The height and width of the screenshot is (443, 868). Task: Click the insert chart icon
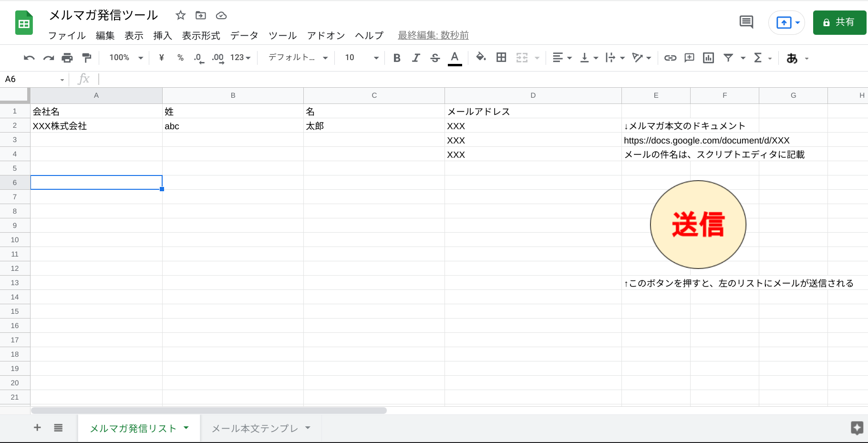[708, 58]
